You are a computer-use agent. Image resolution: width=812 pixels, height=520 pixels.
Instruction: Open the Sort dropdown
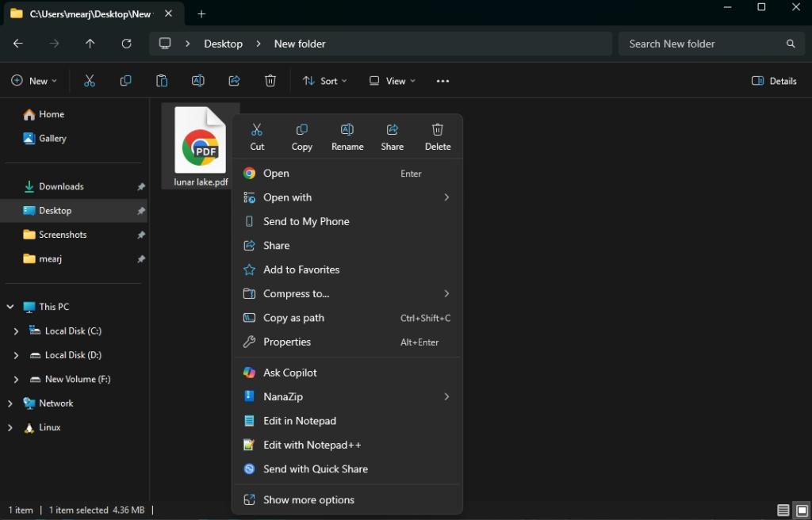[x=325, y=80]
